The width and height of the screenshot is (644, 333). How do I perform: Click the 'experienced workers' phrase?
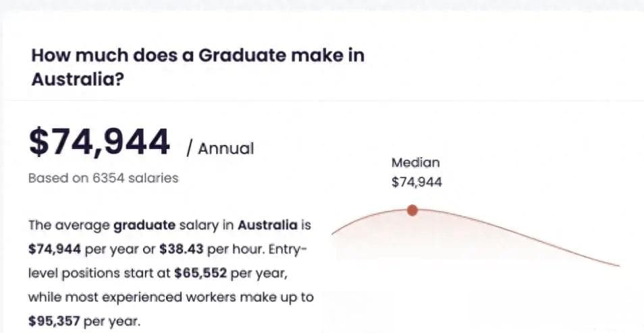pos(168,297)
